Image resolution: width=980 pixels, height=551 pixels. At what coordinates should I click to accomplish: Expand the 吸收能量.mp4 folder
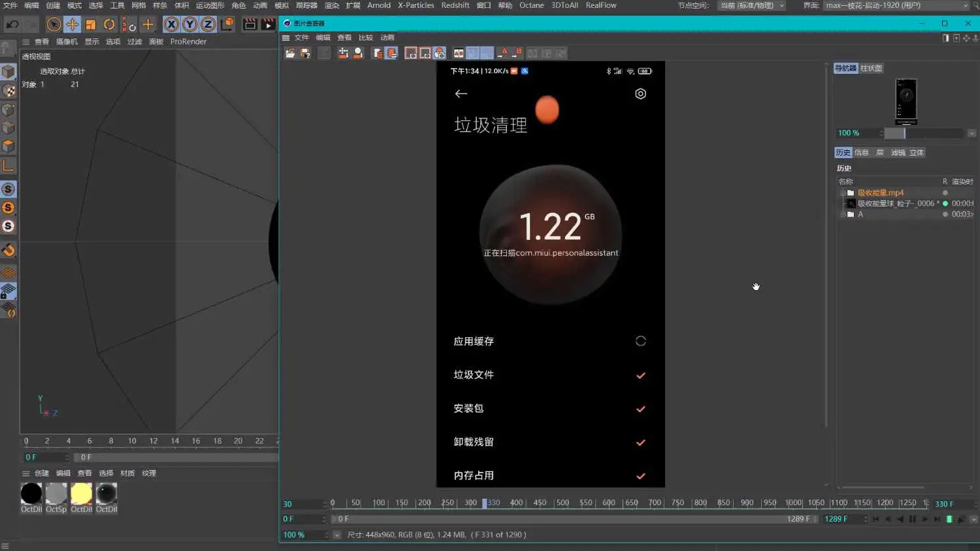(842, 193)
